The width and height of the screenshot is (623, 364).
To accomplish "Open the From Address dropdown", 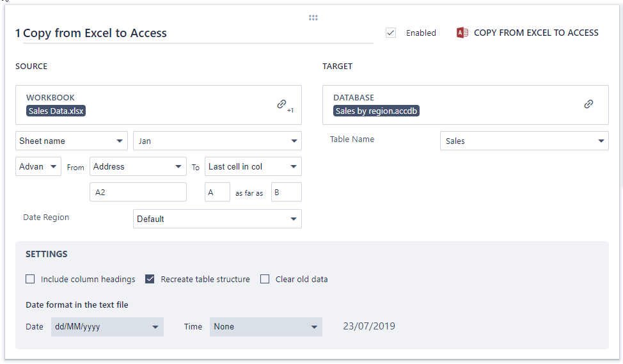I will coord(138,166).
